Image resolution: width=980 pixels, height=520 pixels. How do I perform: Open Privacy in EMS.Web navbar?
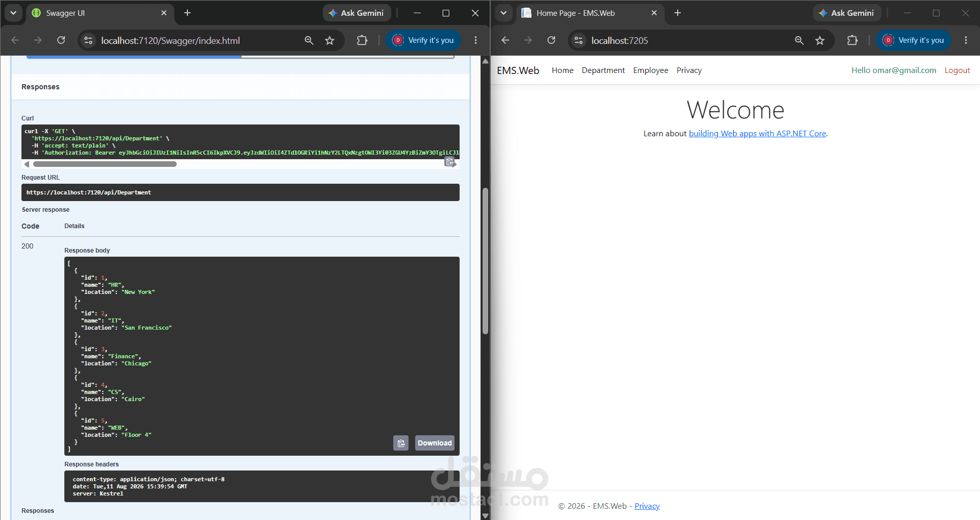[689, 70]
